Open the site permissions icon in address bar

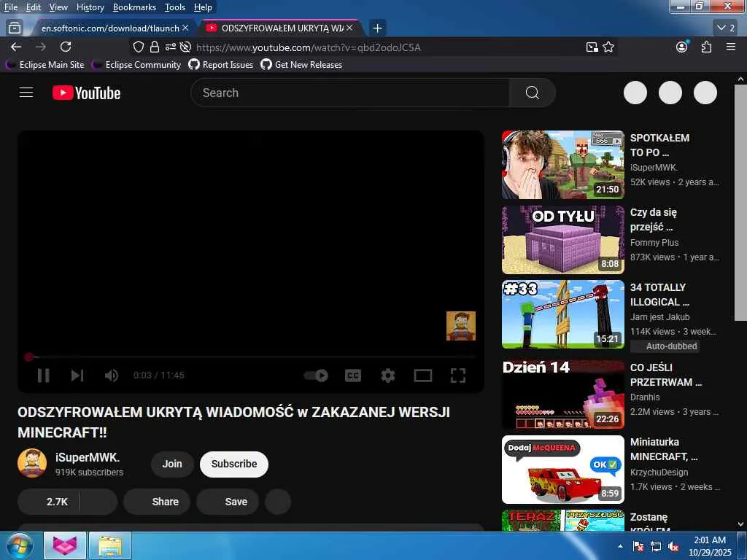[170, 47]
